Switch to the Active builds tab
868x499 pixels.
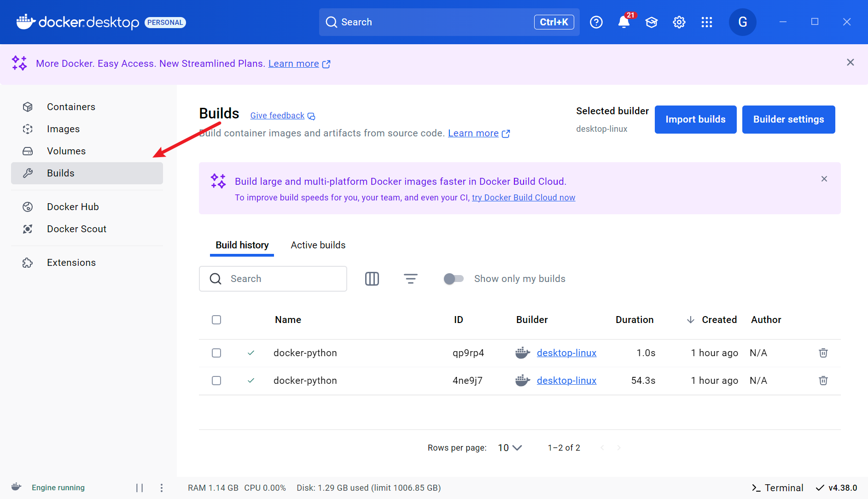(318, 245)
